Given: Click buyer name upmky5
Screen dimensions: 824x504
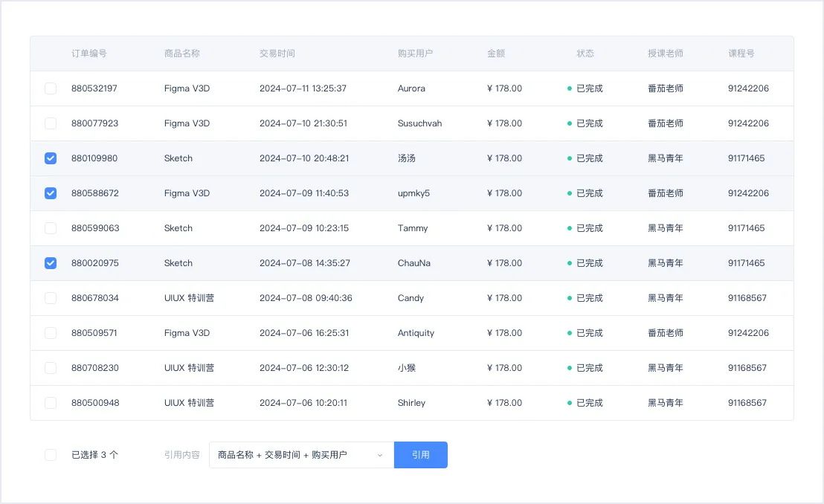Looking at the screenshot, I should pos(413,193).
